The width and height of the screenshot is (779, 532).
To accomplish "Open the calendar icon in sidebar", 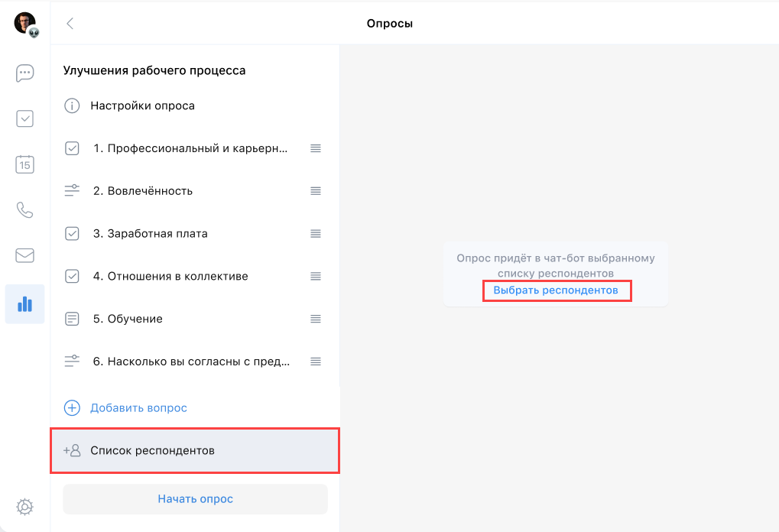I will coord(24,164).
